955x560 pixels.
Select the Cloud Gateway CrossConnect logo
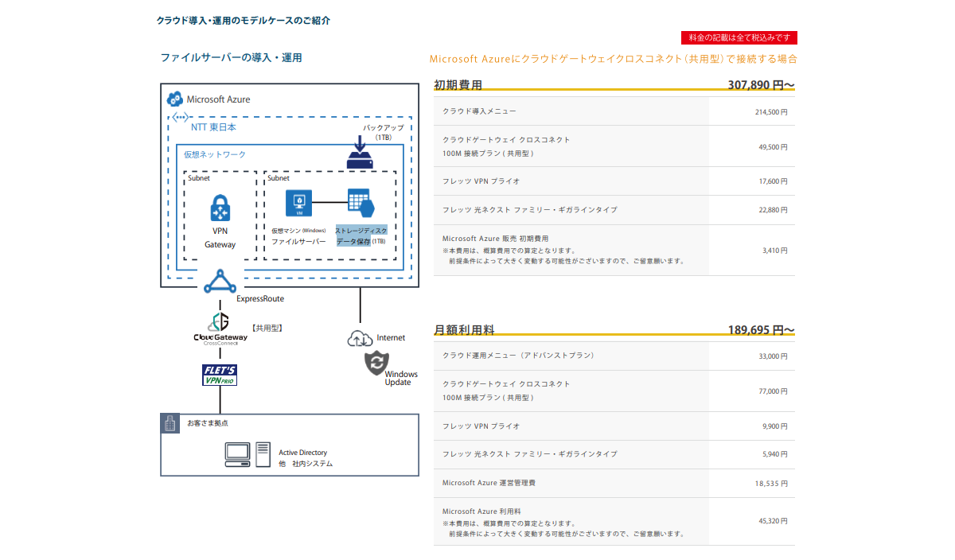[220, 328]
